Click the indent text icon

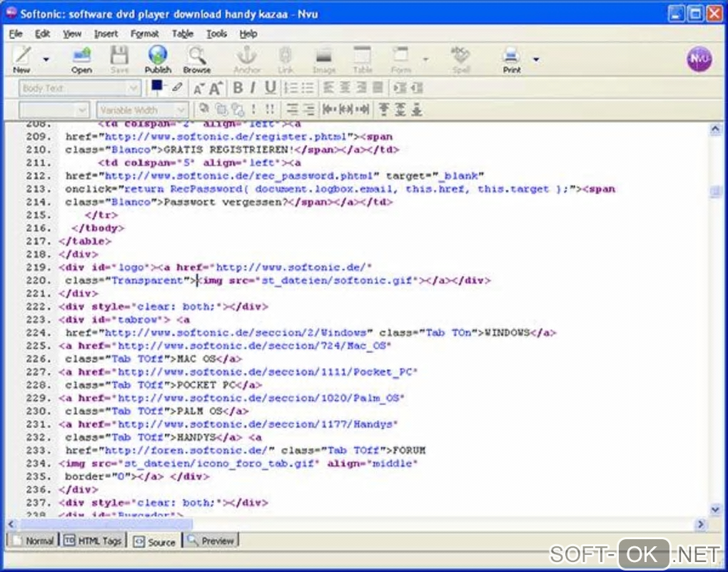400,88
